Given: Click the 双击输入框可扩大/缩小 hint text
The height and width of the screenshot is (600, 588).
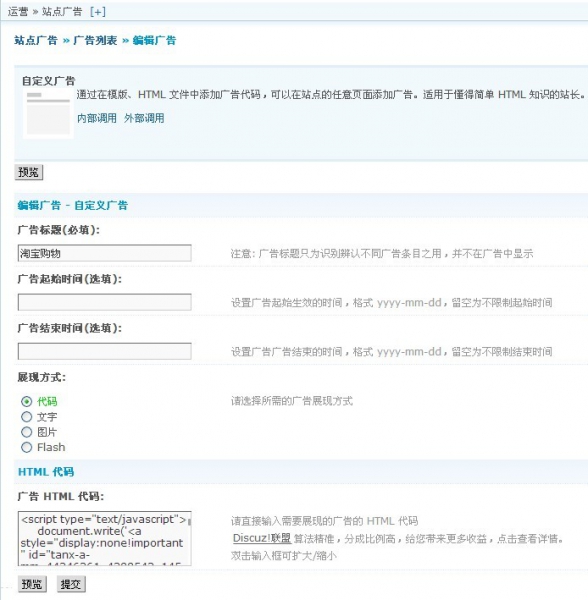Looking at the screenshot, I should (284, 556).
